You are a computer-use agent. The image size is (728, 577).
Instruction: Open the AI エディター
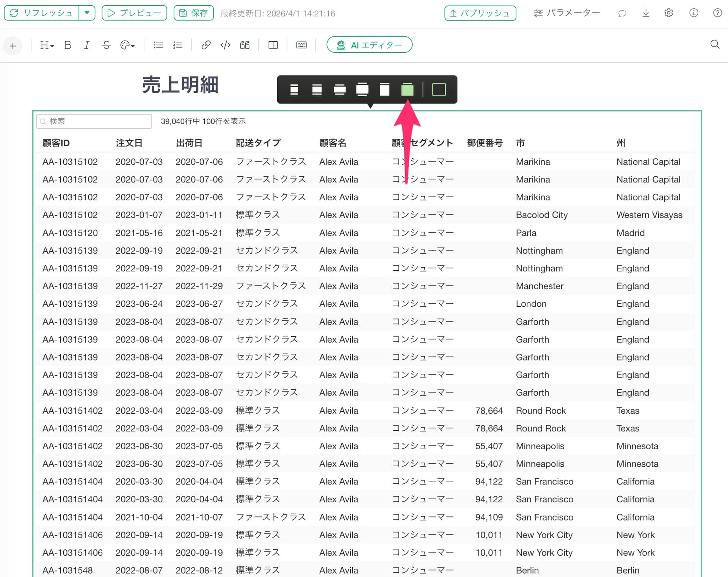[369, 45]
